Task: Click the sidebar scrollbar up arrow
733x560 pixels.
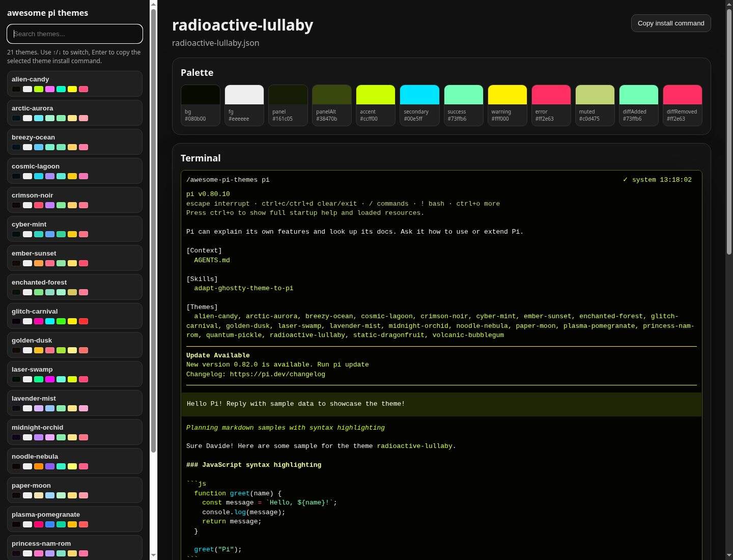Action: point(154,4)
